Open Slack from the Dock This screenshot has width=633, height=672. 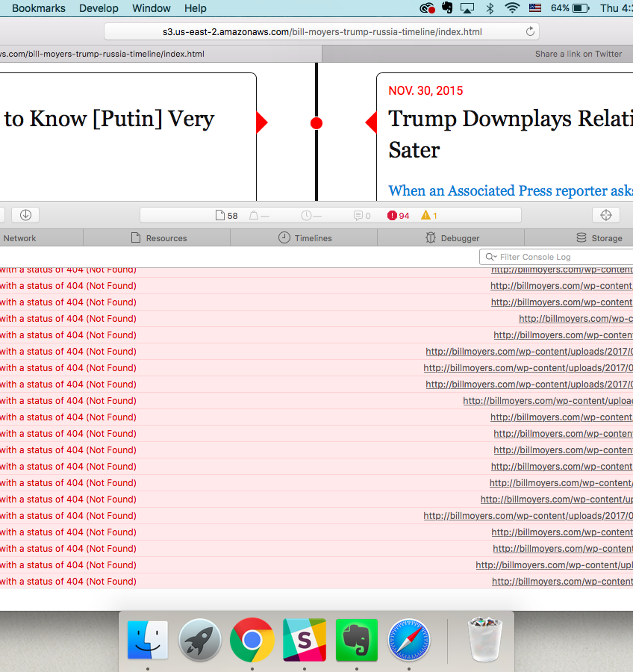[305, 640]
